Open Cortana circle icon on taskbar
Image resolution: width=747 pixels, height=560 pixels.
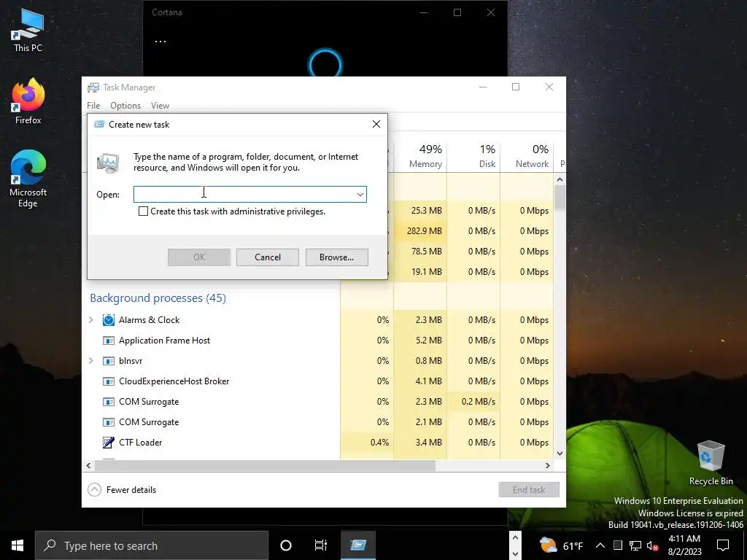click(x=286, y=545)
